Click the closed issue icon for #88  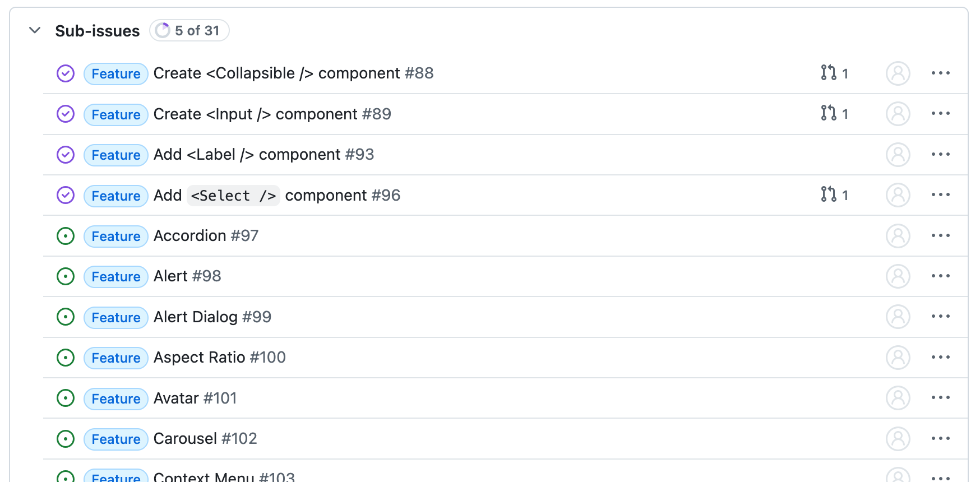coord(66,73)
